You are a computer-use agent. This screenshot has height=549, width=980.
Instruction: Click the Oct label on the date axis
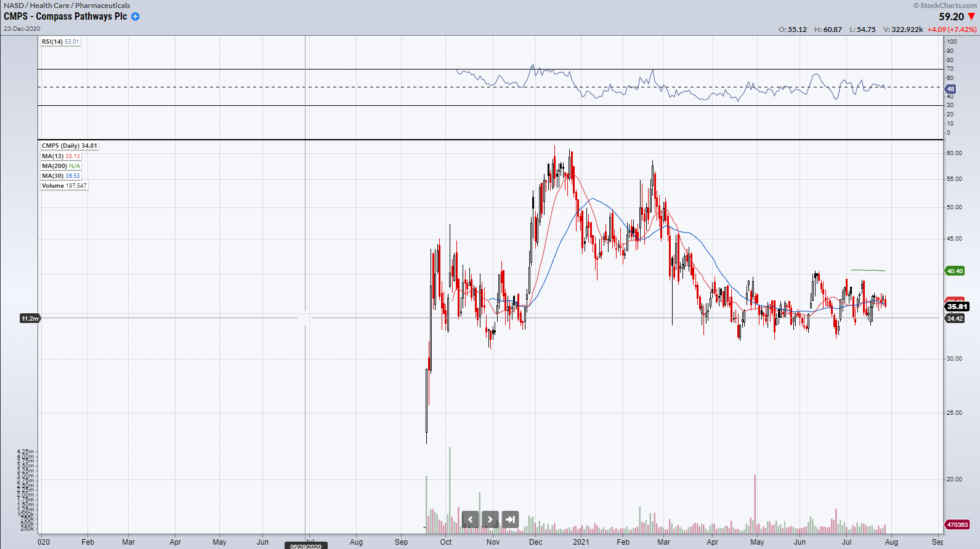pyautogui.click(x=446, y=542)
